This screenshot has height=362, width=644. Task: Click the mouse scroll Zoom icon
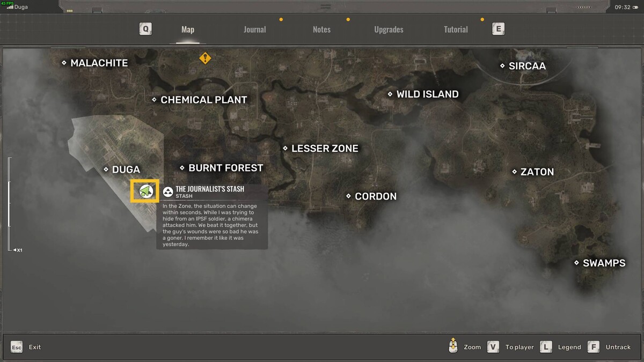(453, 346)
